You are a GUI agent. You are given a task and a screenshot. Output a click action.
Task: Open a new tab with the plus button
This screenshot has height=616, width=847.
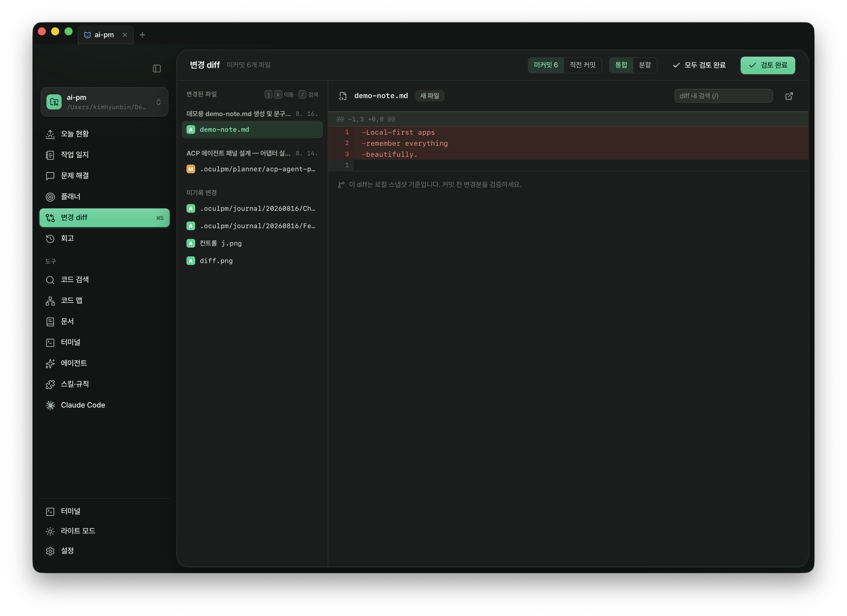tap(142, 35)
